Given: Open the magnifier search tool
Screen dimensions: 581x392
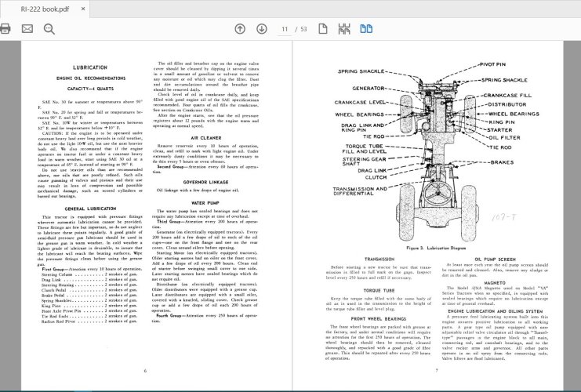Looking at the screenshot, I should click(49, 29).
